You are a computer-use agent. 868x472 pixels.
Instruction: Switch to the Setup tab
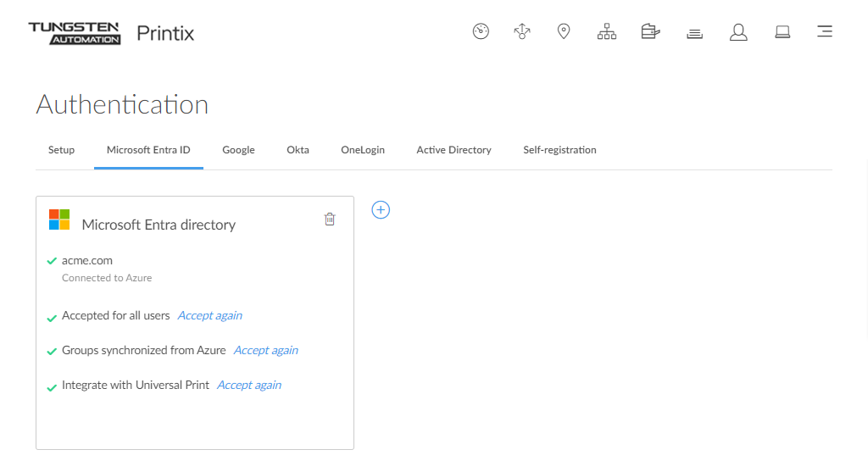[61, 150]
